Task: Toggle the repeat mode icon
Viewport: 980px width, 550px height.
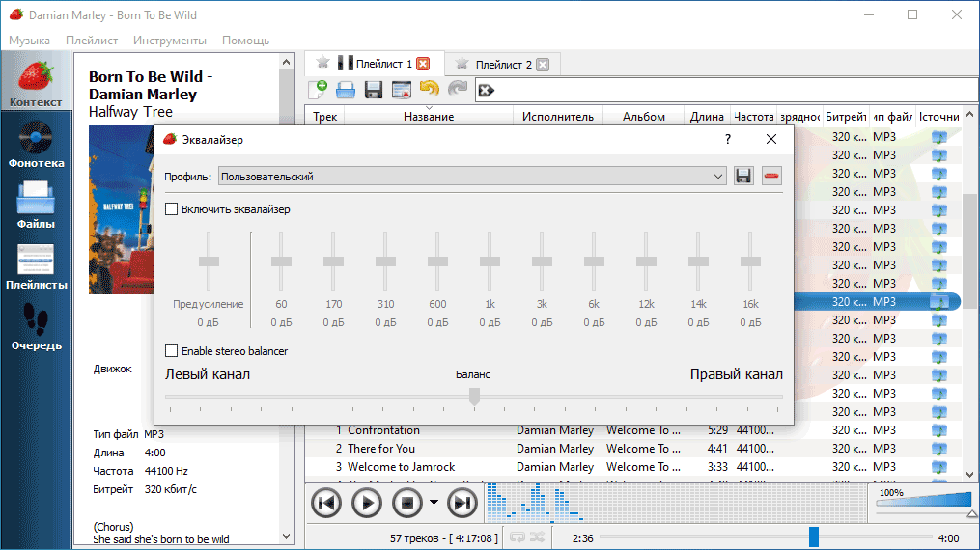Action: click(x=518, y=536)
